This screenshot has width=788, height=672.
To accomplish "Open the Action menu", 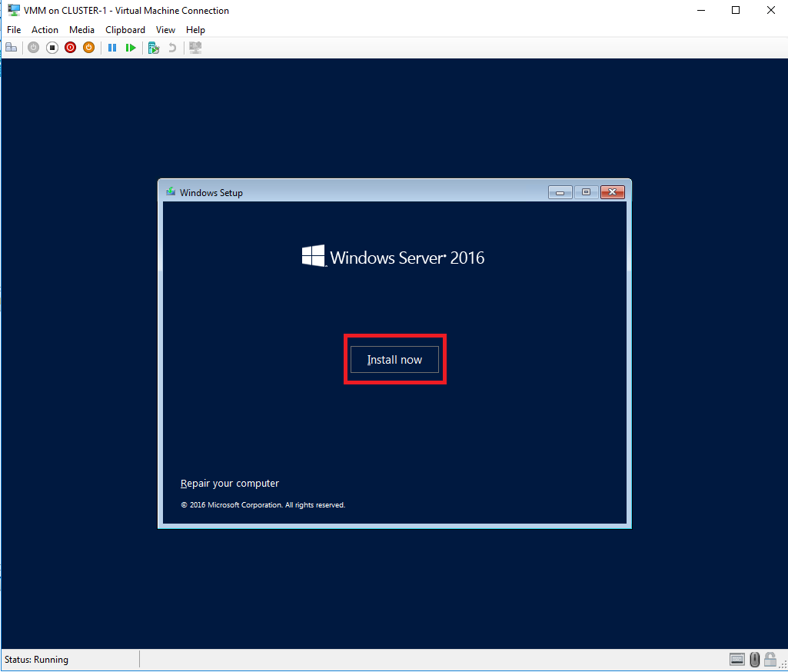I will click(45, 30).
